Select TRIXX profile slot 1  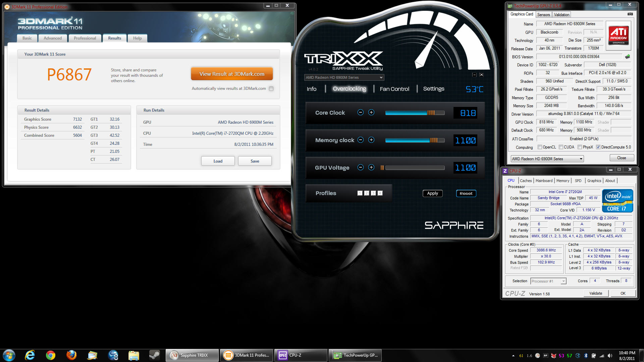360,193
